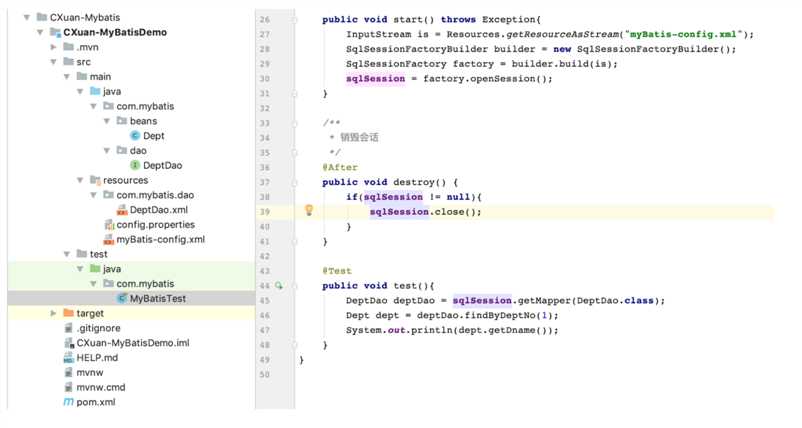Click the CXuan-MyBatisDemo module folder icon
Viewport: 802px width, 428px height.
click(x=55, y=32)
